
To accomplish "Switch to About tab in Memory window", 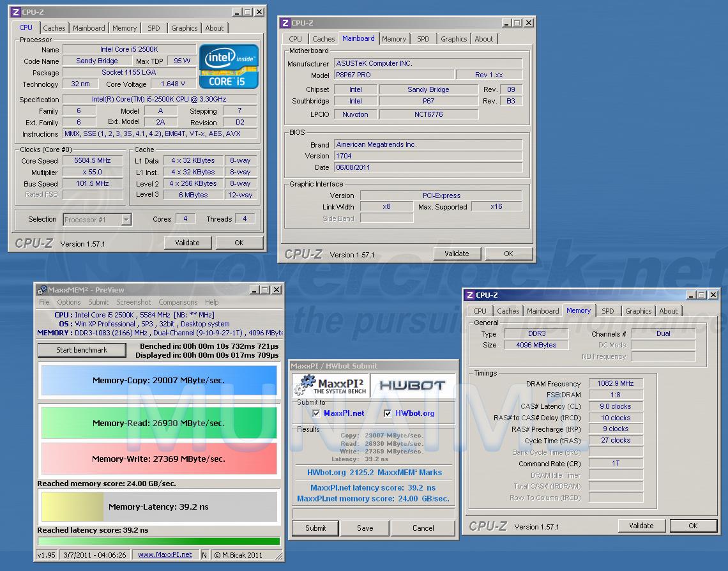I will coord(668,311).
